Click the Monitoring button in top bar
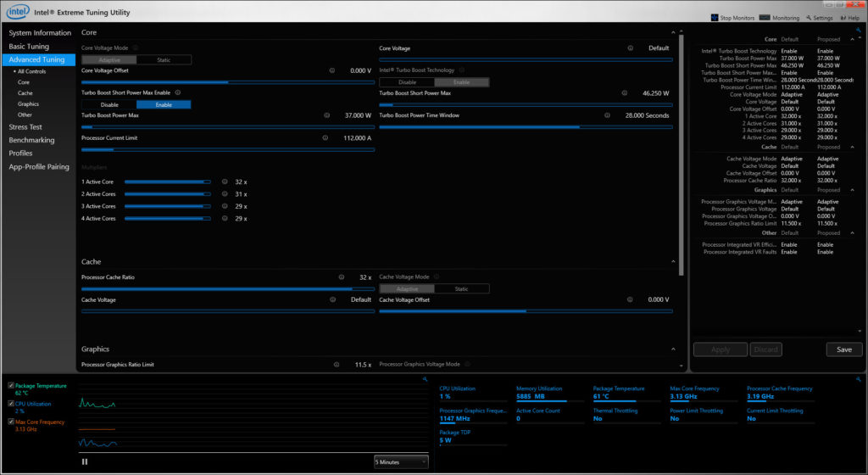 (780, 18)
